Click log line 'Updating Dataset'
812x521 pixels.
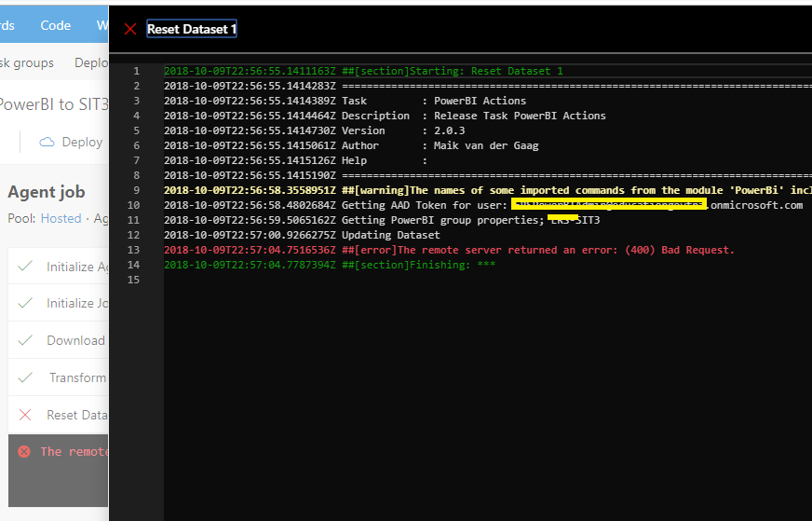302,235
